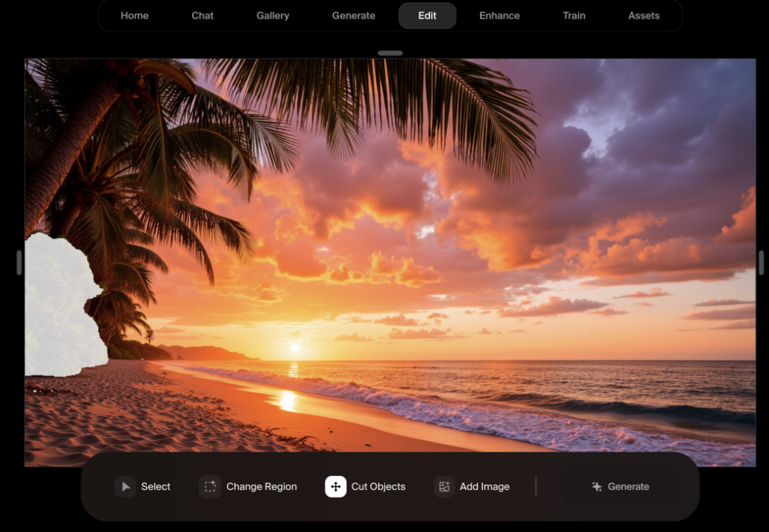Select the arrow Select tool icon

pyautogui.click(x=125, y=486)
